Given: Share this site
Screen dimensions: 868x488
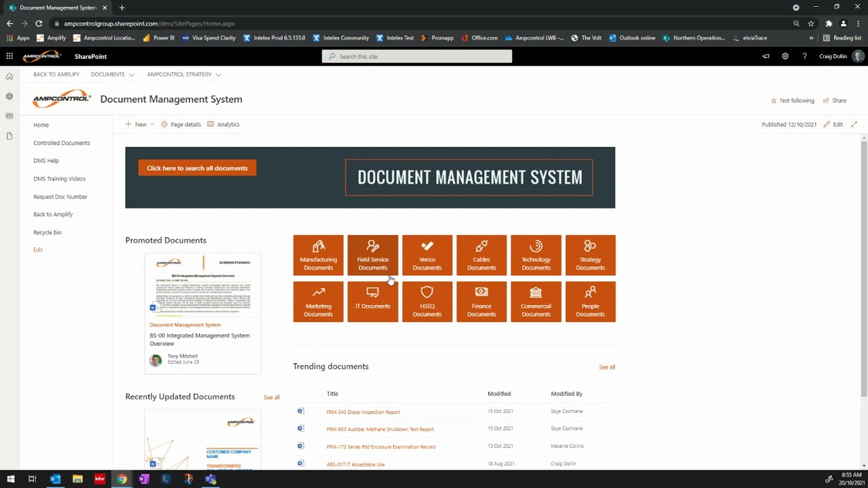Looking at the screenshot, I should click(x=835, y=100).
